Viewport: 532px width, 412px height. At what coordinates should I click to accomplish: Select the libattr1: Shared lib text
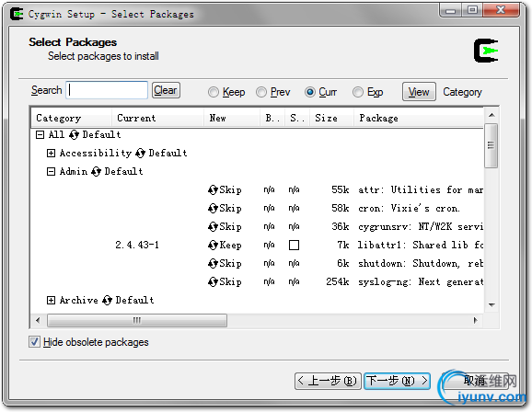click(x=421, y=245)
